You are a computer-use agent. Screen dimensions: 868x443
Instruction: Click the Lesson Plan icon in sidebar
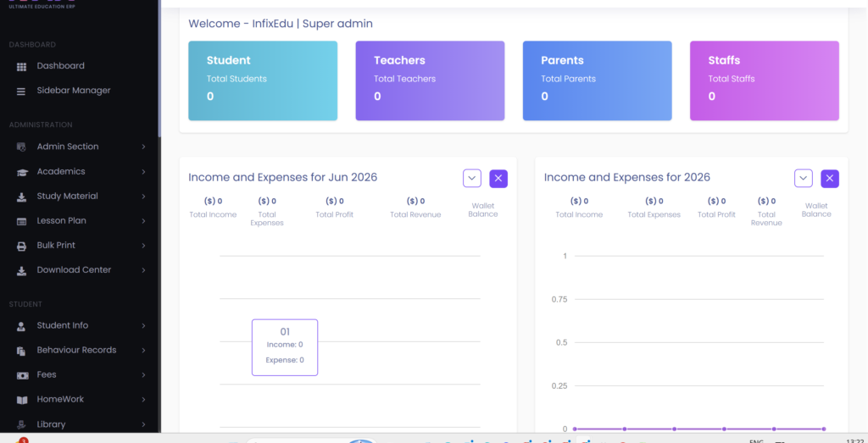[x=21, y=222]
